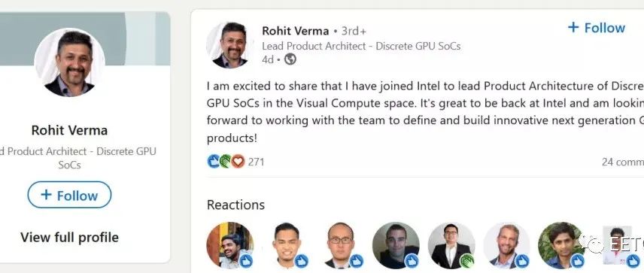The height and width of the screenshot is (273, 644).
Task: Click the heart reaction icon beside 271
Action: point(238,162)
